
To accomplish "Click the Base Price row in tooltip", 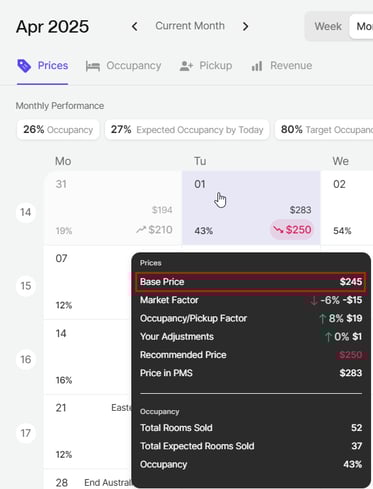I will point(251,282).
